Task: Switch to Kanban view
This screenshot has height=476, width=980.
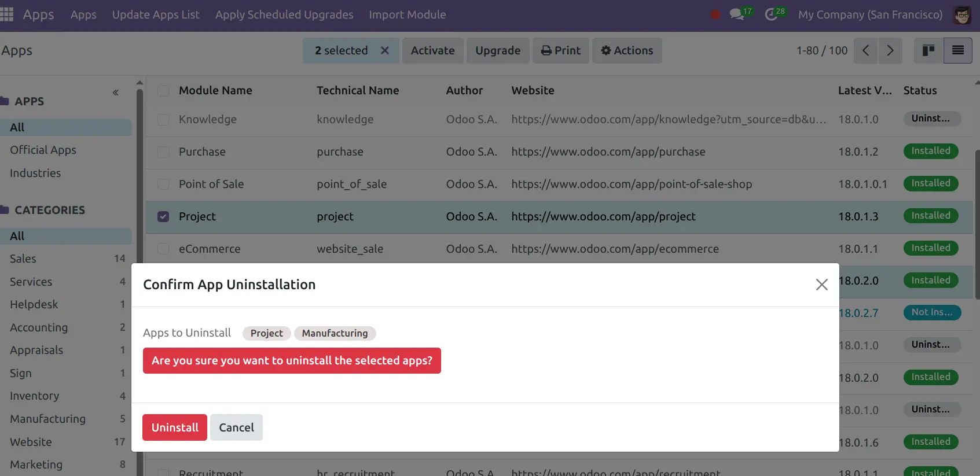Action: pos(928,50)
